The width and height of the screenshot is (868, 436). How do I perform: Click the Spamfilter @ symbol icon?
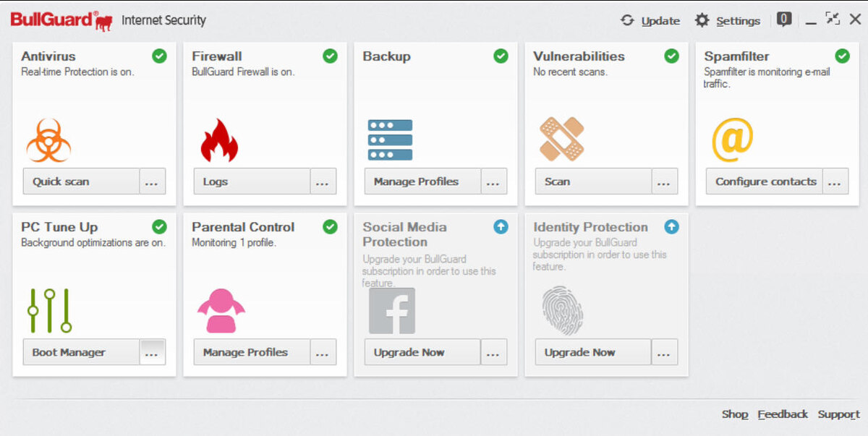tap(732, 140)
